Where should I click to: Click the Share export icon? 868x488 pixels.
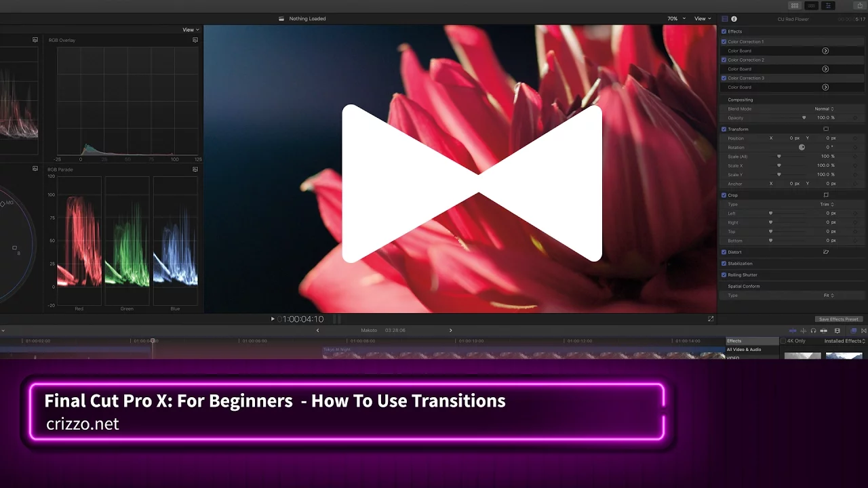coord(860,5)
